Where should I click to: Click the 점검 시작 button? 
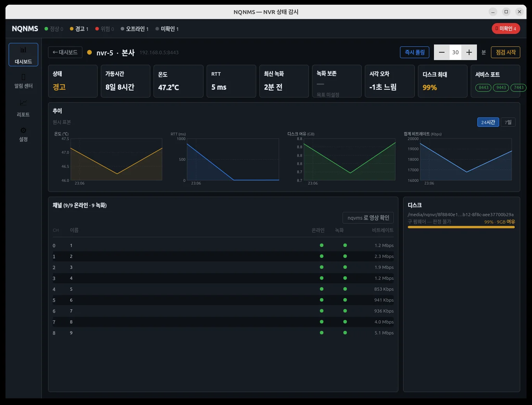point(506,52)
